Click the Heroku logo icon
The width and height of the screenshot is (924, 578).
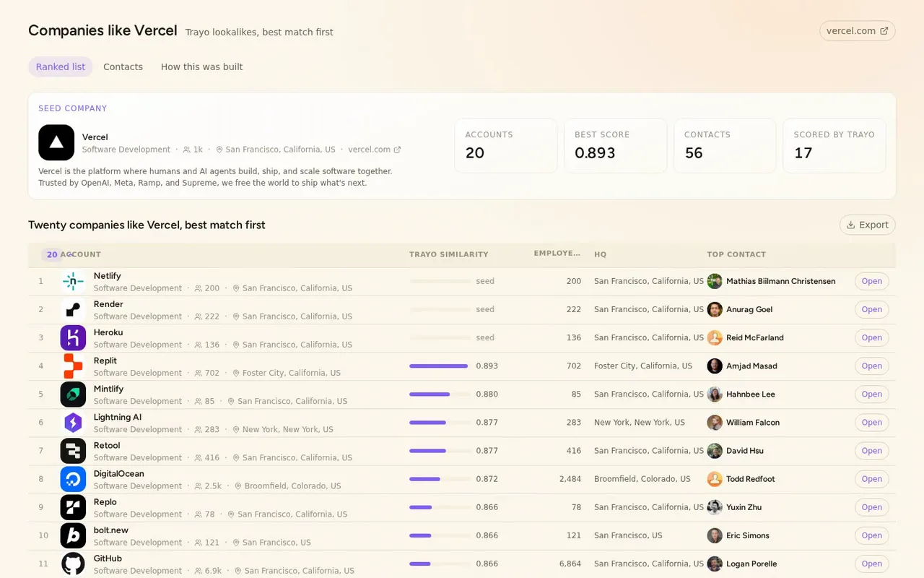click(x=73, y=338)
